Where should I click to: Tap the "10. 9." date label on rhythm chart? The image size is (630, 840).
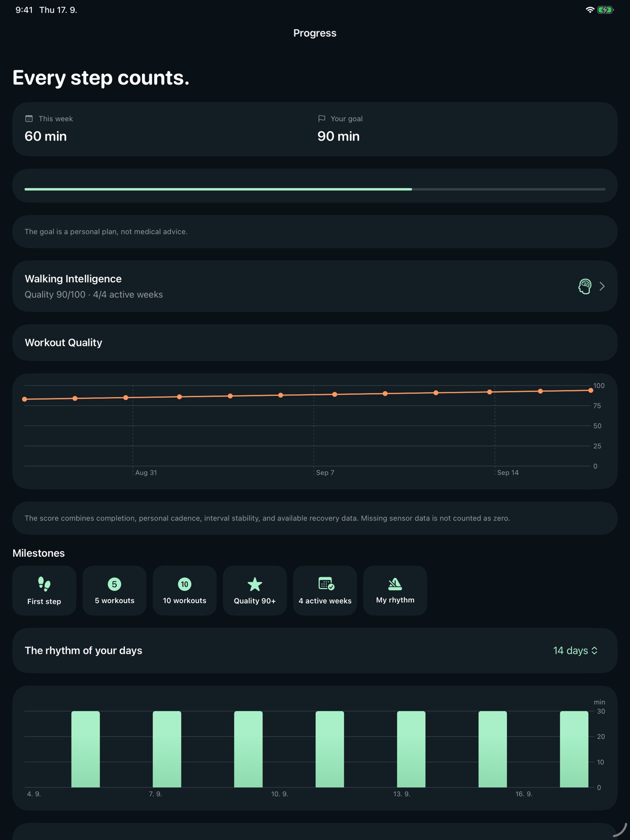[x=280, y=794]
